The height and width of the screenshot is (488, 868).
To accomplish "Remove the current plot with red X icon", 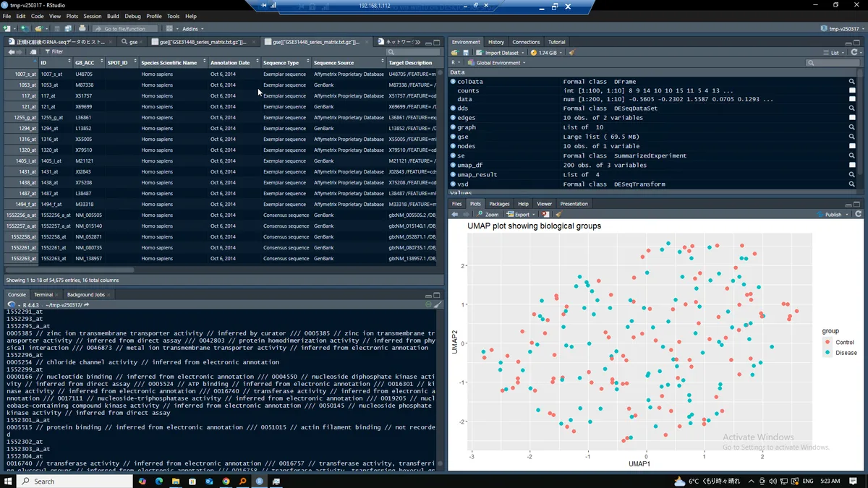I will (x=545, y=215).
